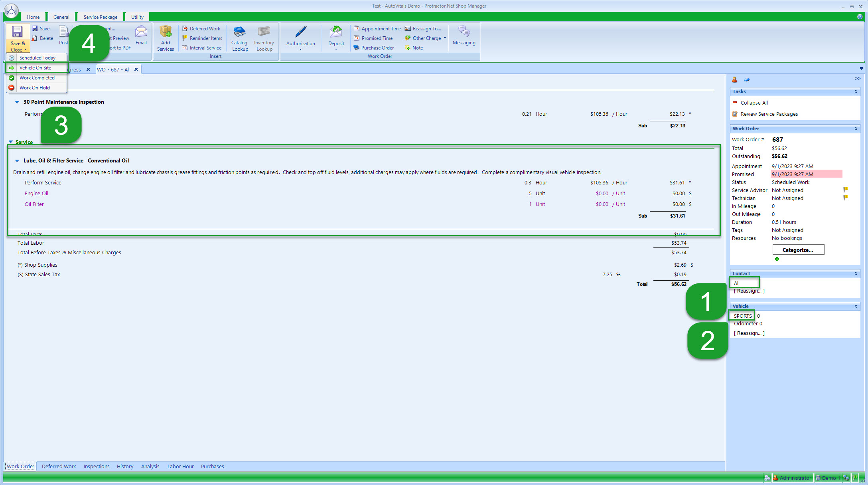This screenshot has width=868, height=485.
Task: Toggle the yellow flag beside Technician
Action: 846,197
